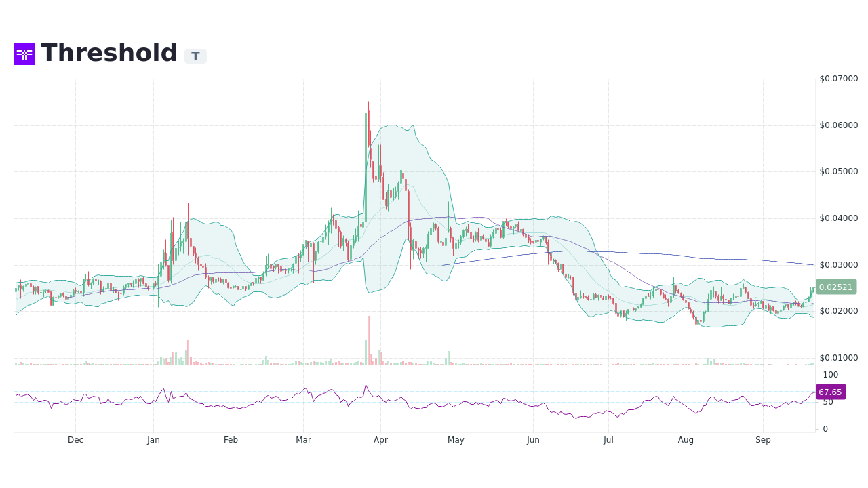This screenshot has width=868, height=488.
Task: Click the Jan date axis label
Action: pos(153,440)
